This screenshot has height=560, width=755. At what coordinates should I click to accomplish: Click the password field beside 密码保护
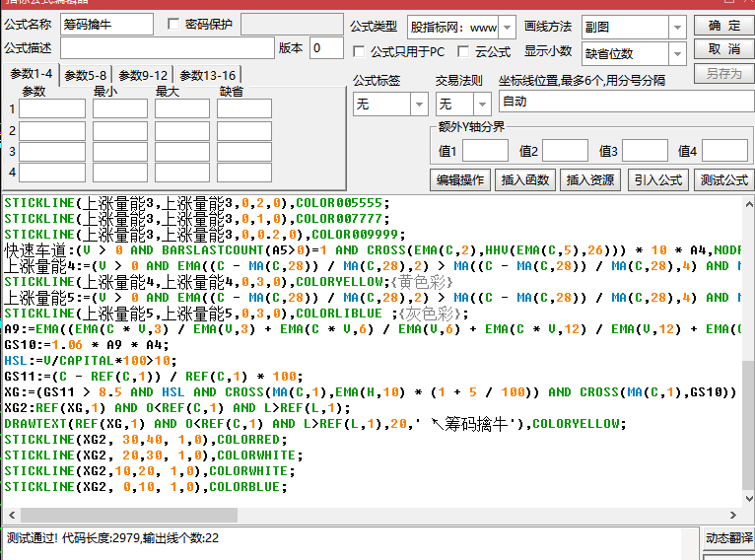tap(293, 24)
